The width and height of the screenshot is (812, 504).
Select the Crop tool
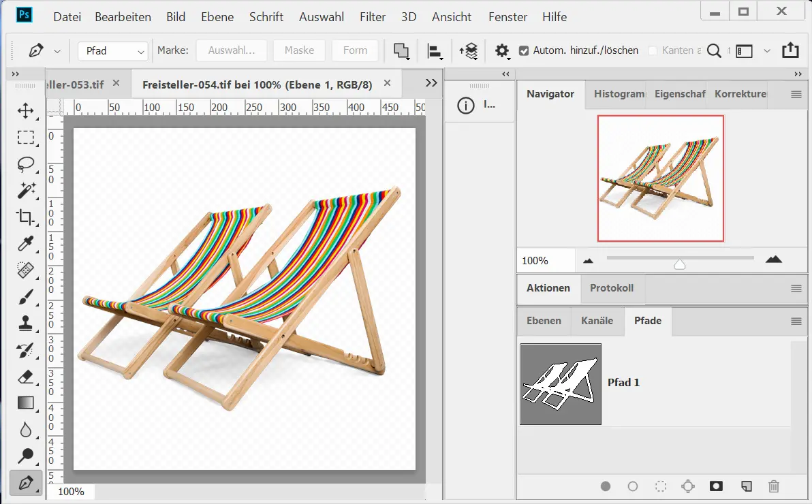26,217
